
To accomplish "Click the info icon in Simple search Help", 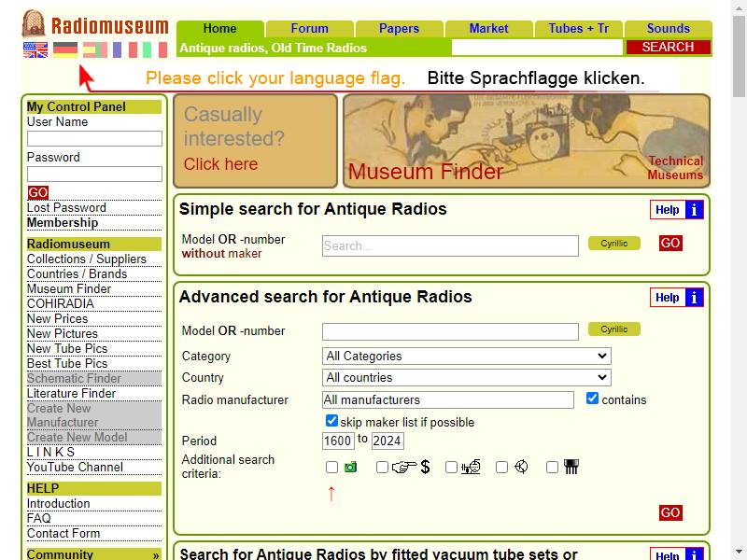I will pos(694,209).
